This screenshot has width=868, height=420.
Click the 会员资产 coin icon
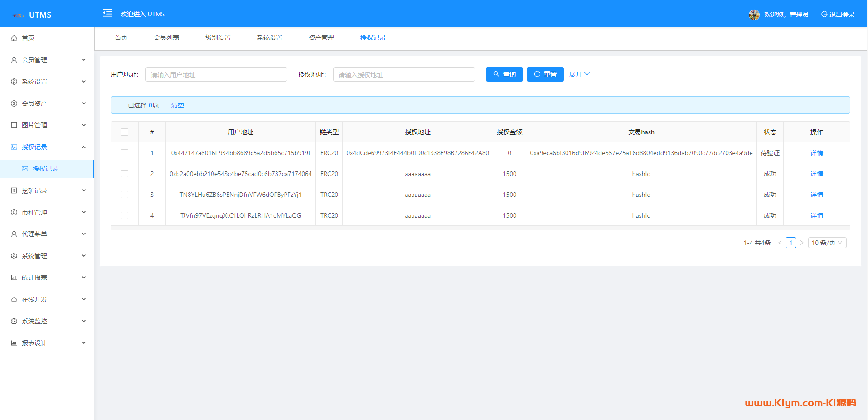pos(14,103)
